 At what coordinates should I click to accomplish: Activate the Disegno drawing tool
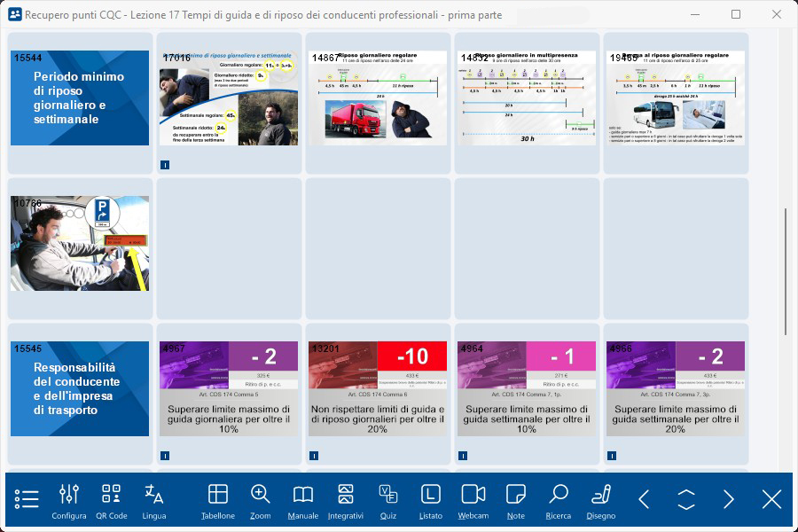pyautogui.click(x=601, y=502)
